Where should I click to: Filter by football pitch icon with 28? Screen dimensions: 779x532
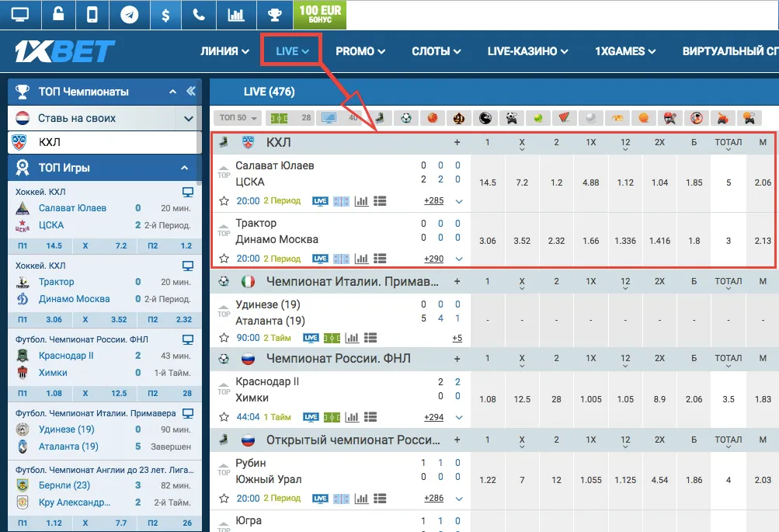(x=290, y=118)
